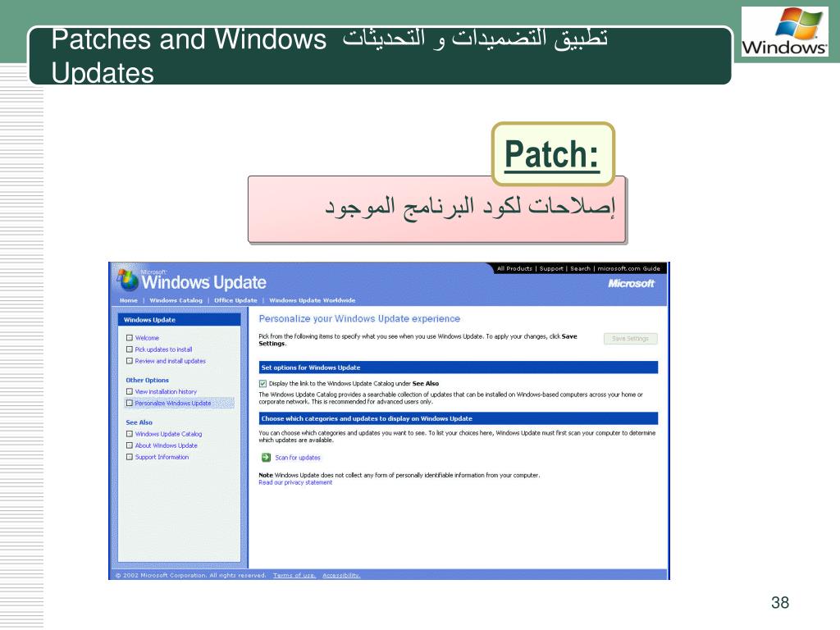Screen dimensions: 840x630
Task: Click the square icon next to Welcome
Action: [129, 337]
